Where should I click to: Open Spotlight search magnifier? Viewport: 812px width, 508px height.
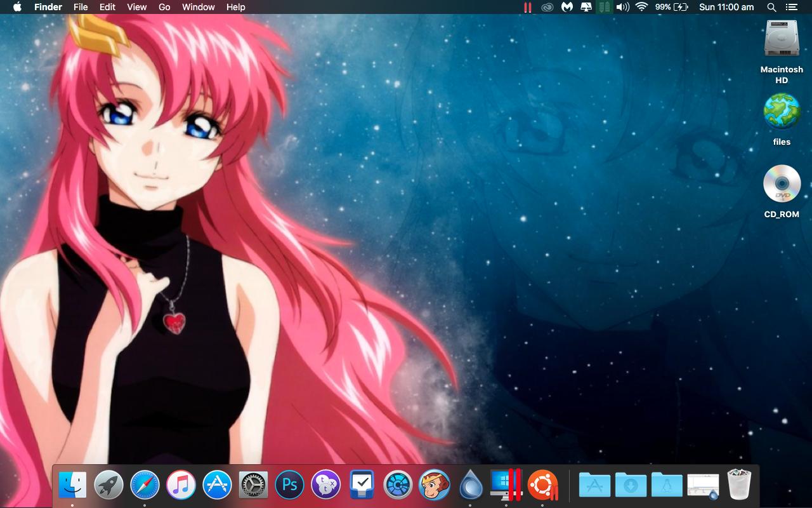(771, 7)
